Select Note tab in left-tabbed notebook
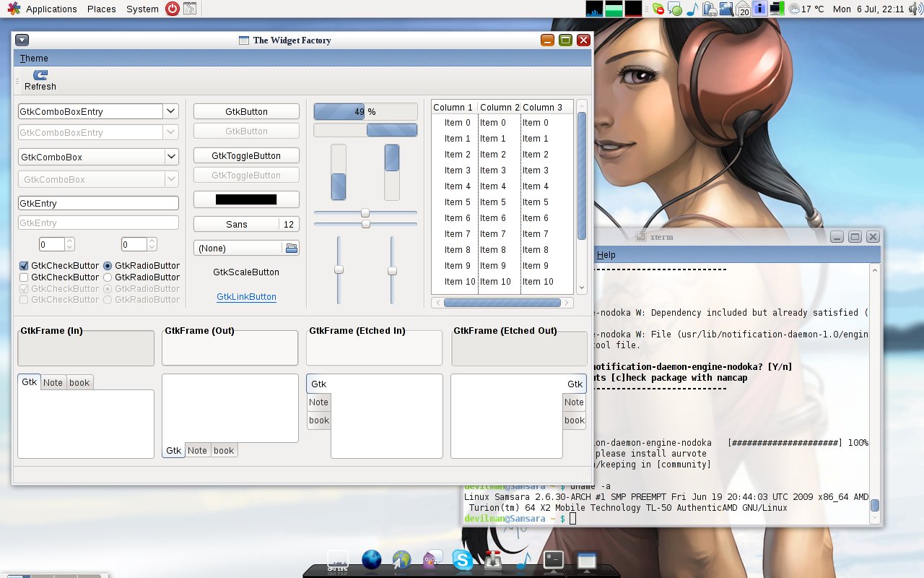This screenshot has width=924, height=578. [x=318, y=402]
